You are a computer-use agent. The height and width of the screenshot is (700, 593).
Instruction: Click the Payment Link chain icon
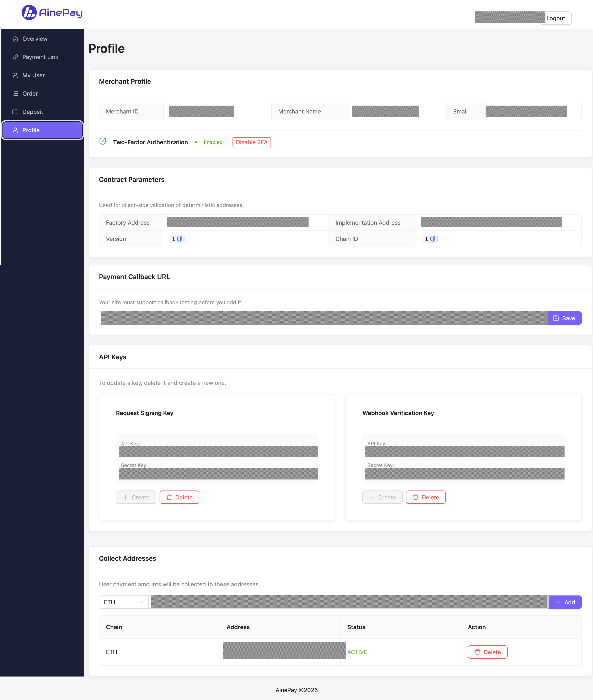(15, 57)
